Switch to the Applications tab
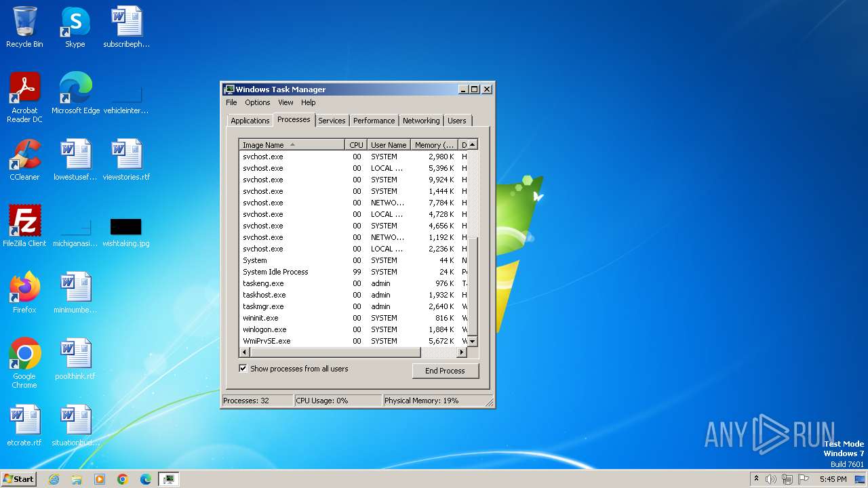Viewport: 868px width, 488px height. 250,121
